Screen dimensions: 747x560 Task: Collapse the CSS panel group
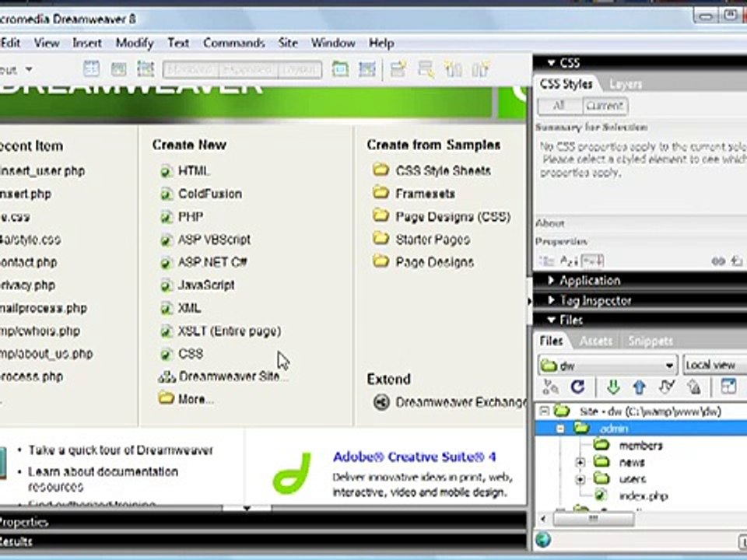[x=551, y=63]
